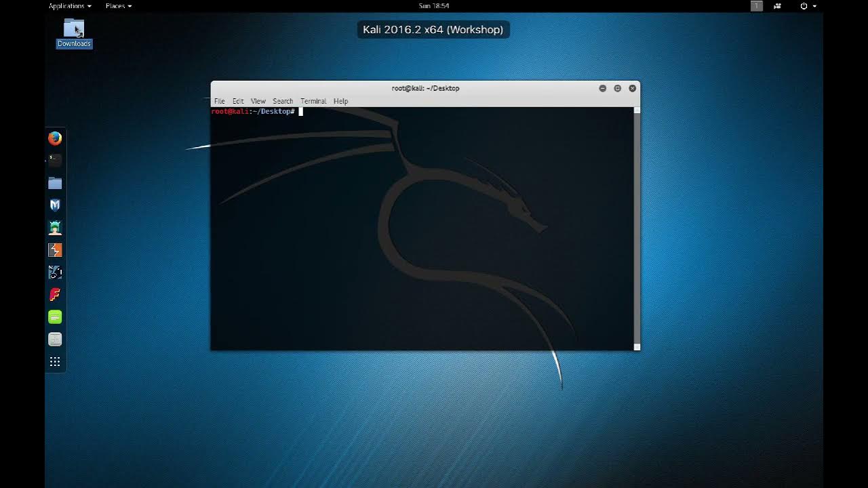
Task: Open the terminal Edit menu
Action: (x=238, y=101)
